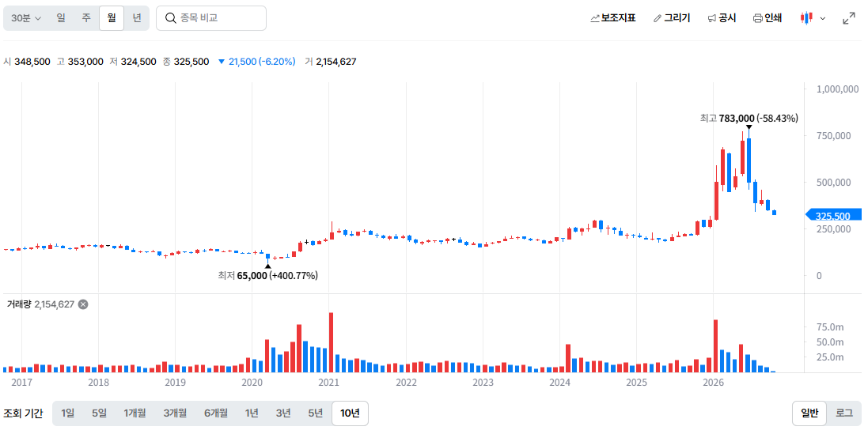Set lookup period to 1일
868x434 pixels.
pos(67,413)
